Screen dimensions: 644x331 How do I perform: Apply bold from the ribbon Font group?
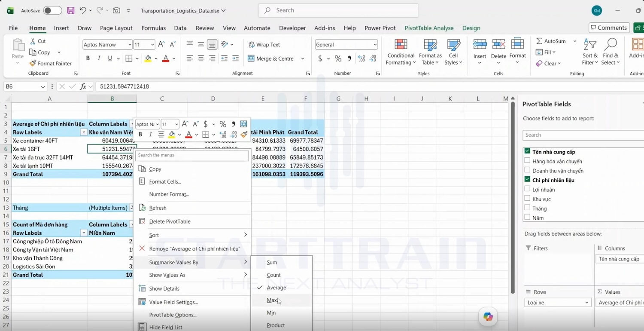click(88, 58)
